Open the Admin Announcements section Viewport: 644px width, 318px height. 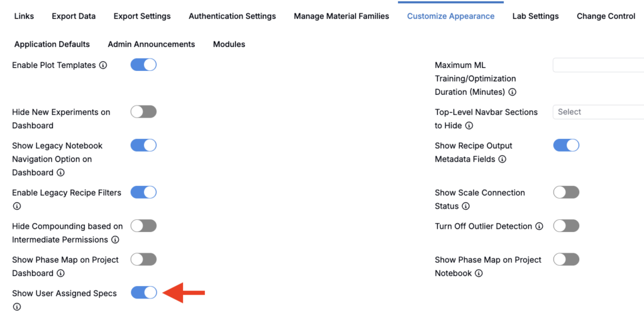(152, 44)
